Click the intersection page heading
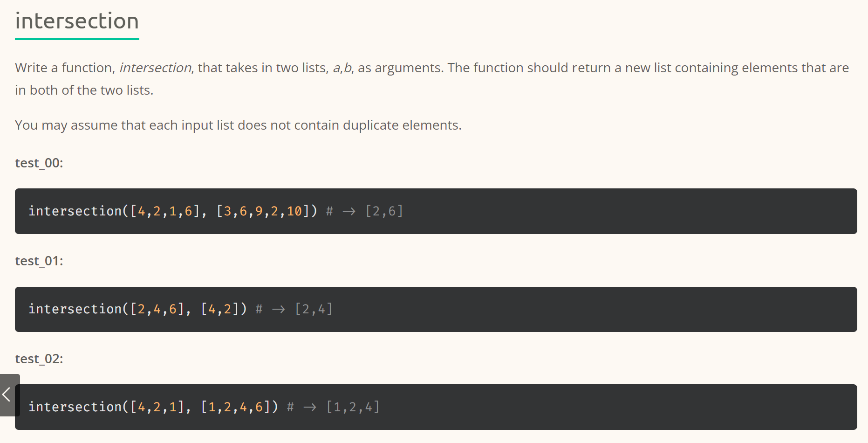Screen dimensions: 868x443 click(77, 21)
